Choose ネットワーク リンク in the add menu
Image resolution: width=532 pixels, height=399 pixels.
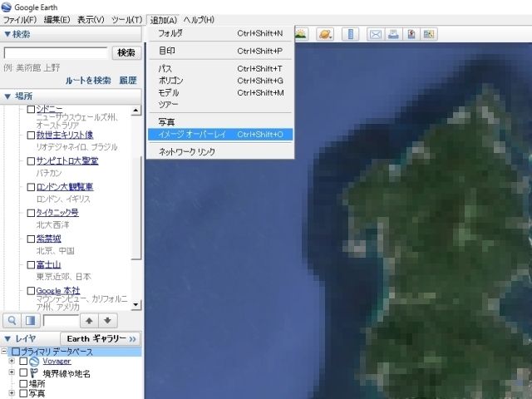(x=220, y=151)
